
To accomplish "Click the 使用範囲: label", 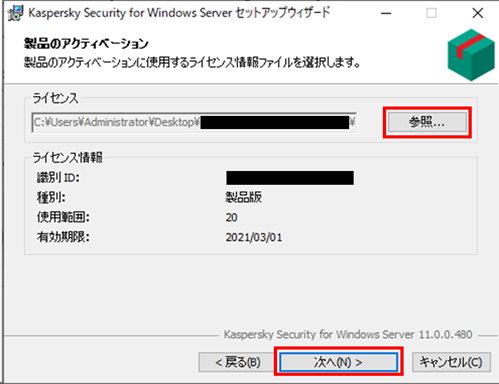I will point(63,218).
